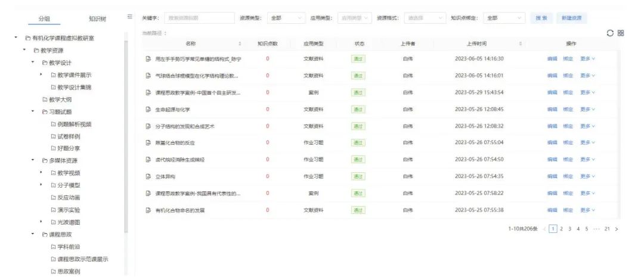Click the folder icon beside 教学大纲
Image resolution: width=644 pixels, height=280 pixels.
click(x=45, y=99)
